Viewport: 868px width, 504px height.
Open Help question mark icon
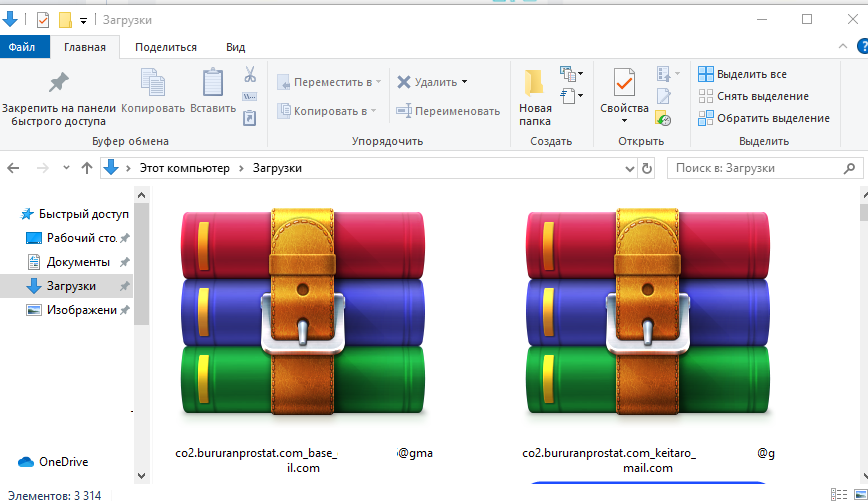(862, 47)
